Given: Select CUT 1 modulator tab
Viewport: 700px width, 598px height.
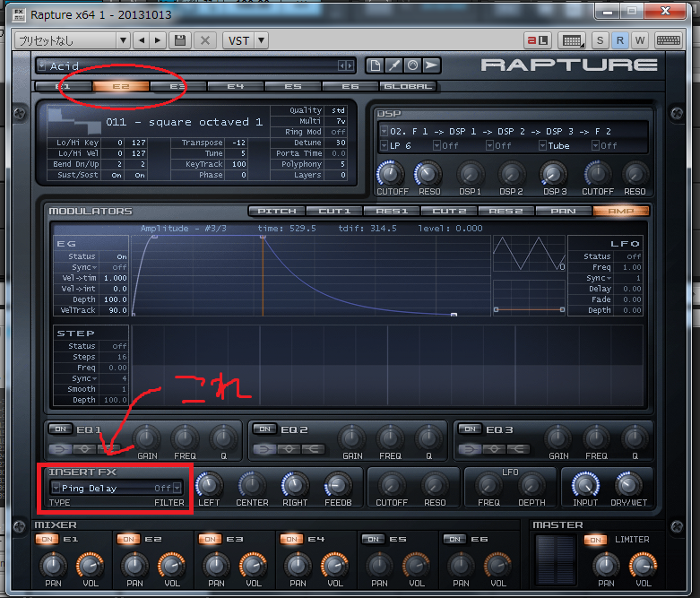Looking at the screenshot, I should tap(334, 211).
